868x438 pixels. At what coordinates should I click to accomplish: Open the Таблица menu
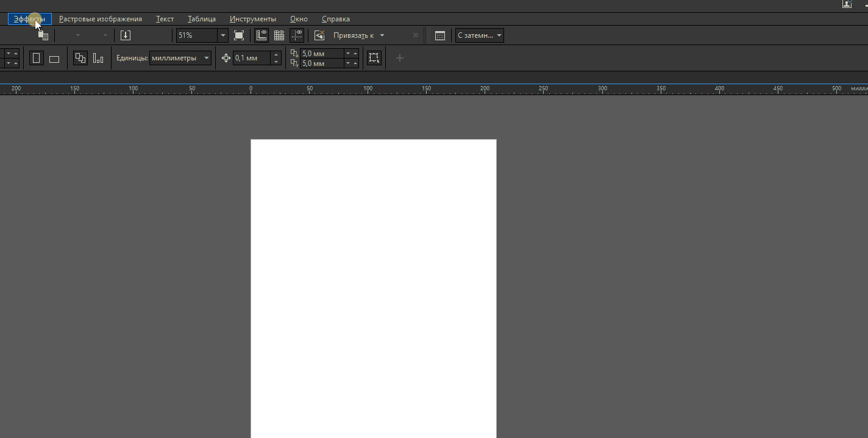tap(202, 19)
